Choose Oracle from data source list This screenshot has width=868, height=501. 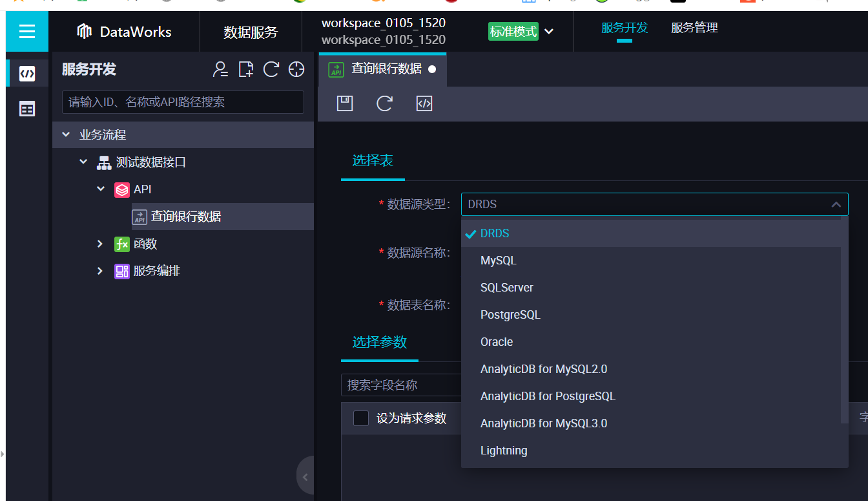click(651, 342)
